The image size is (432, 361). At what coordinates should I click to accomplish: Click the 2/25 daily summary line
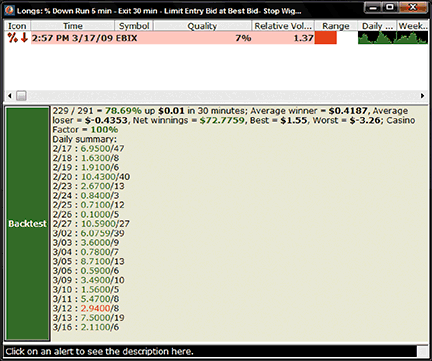pyautogui.click(x=88, y=205)
